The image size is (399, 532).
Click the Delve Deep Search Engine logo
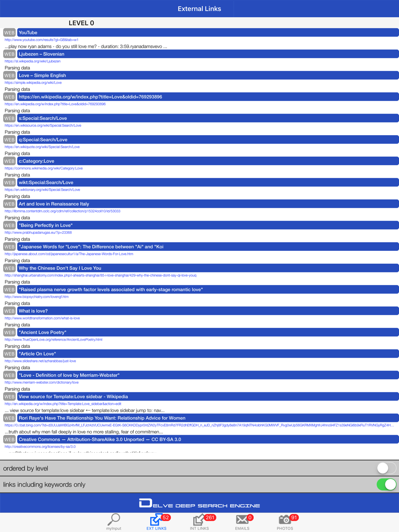(199, 503)
